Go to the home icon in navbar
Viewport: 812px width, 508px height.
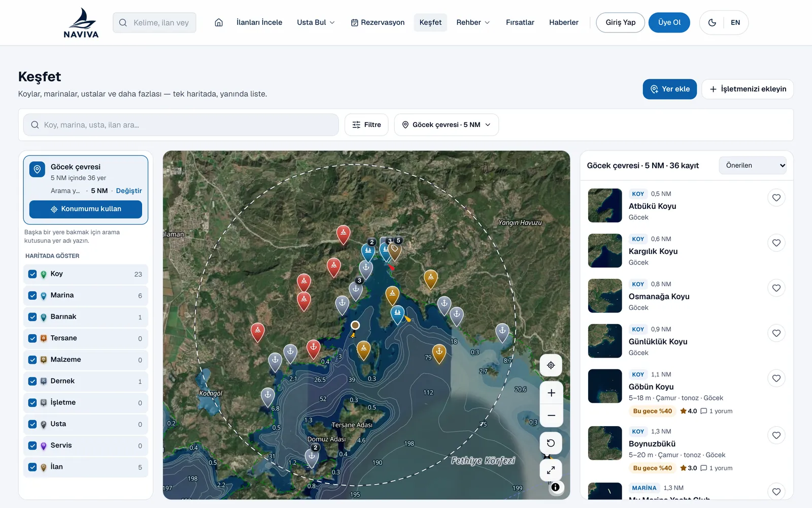[219, 22]
